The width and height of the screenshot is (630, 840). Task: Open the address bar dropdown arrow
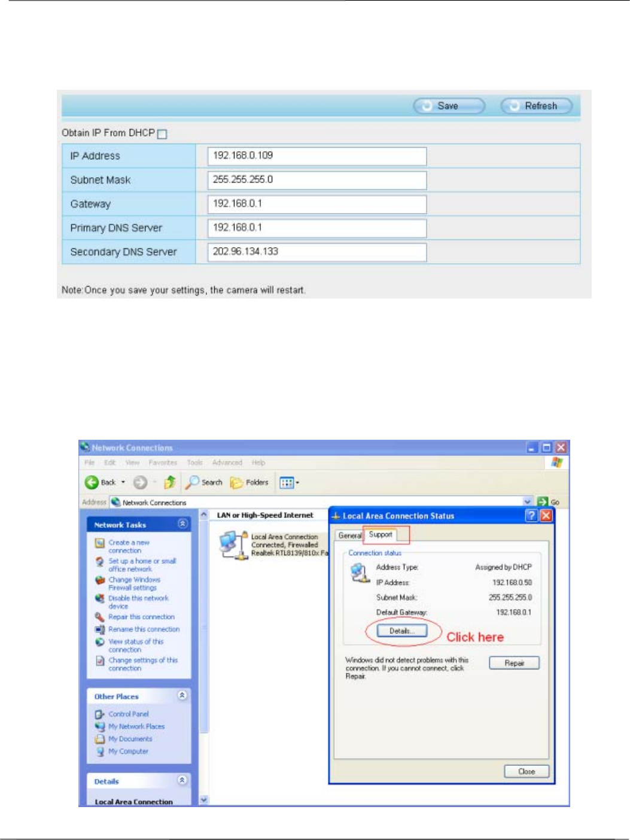point(528,502)
